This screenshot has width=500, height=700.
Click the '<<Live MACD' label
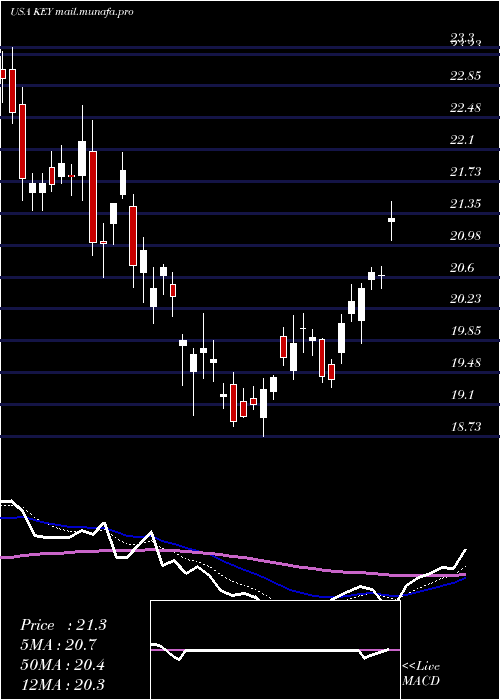(x=421, y=673)
